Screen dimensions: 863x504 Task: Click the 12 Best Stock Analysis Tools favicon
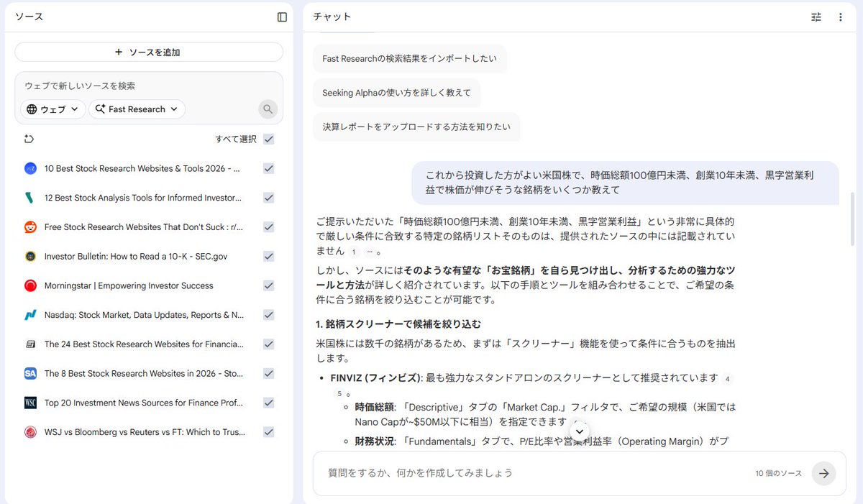click(x=30, y=198)
